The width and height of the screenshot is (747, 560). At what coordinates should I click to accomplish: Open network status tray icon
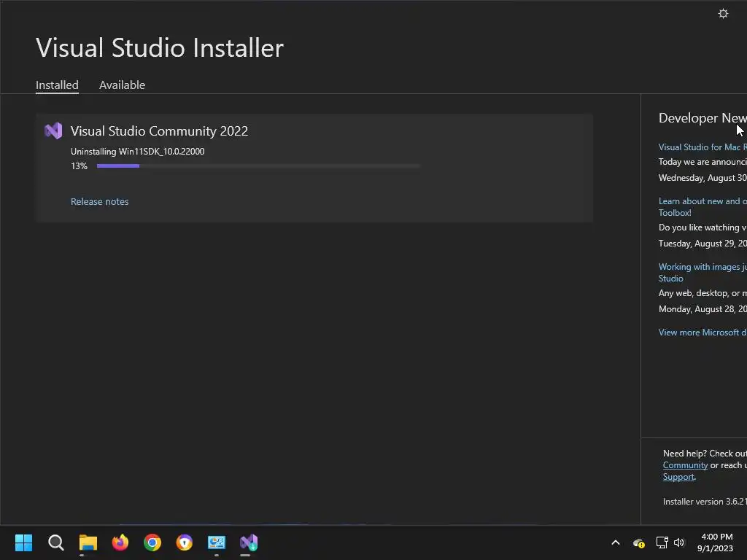tap(662, 542)
